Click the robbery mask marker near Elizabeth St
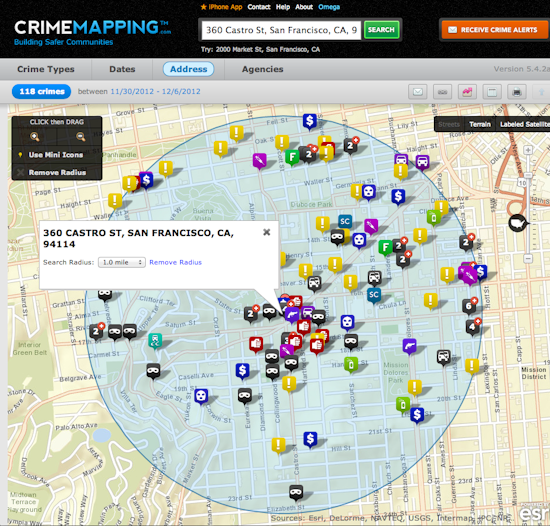This screenshot has height=526, width=550. coord(296,492)
